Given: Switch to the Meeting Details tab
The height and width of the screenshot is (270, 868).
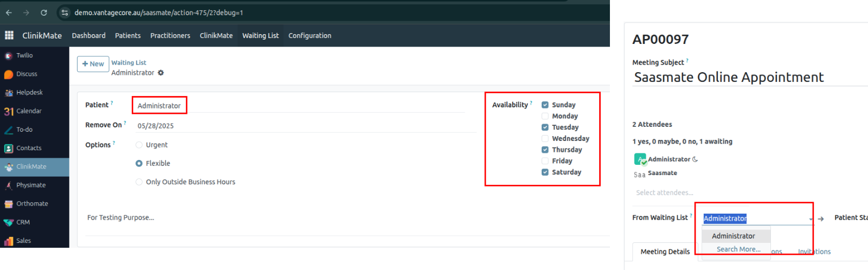Looking at the screenshot, I should [x=665, y=252].
